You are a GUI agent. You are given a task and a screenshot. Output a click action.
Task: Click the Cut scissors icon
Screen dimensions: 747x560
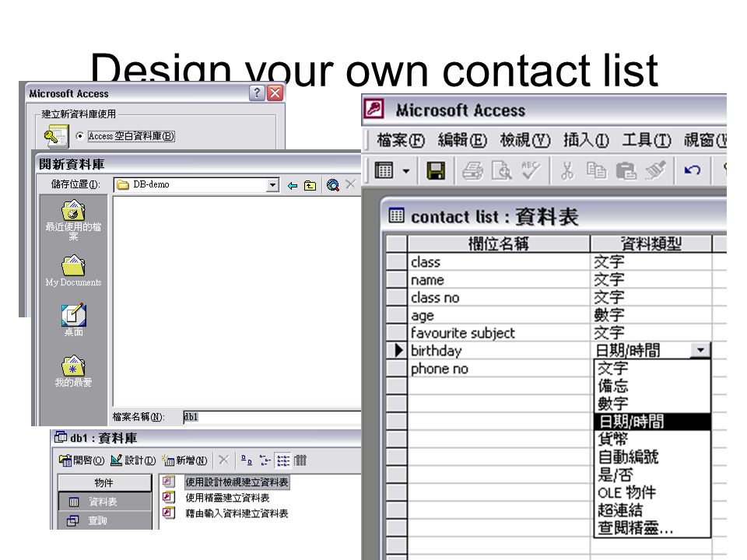(x=567, y=170)
